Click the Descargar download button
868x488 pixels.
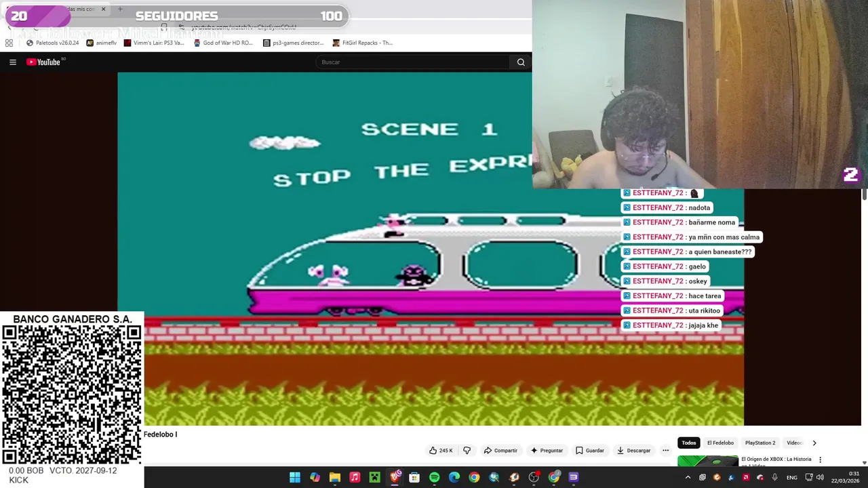633,451
